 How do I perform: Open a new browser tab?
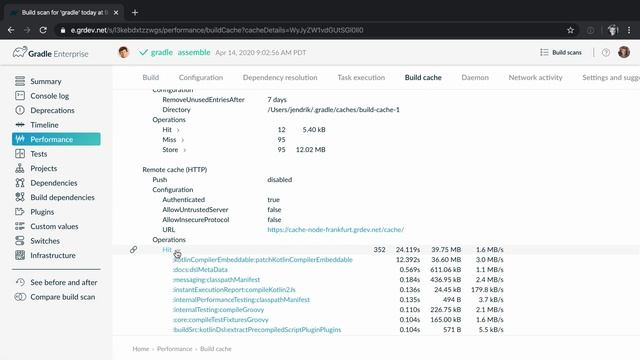(x=135, y=12)
